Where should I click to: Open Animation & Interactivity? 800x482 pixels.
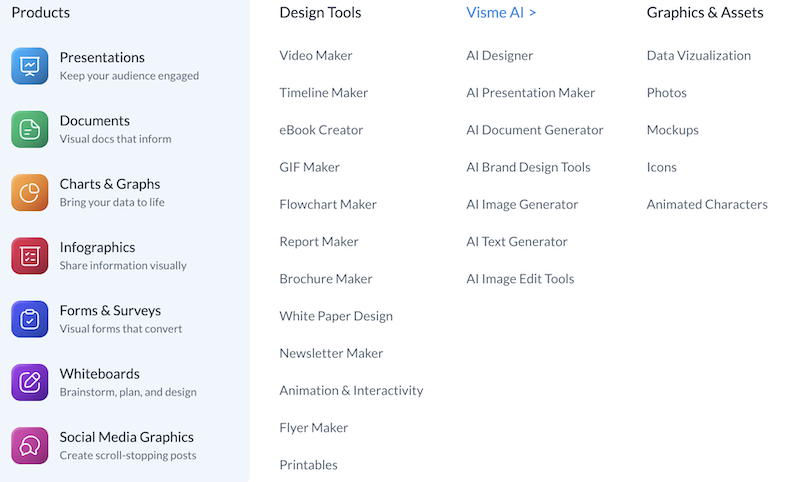352,390
